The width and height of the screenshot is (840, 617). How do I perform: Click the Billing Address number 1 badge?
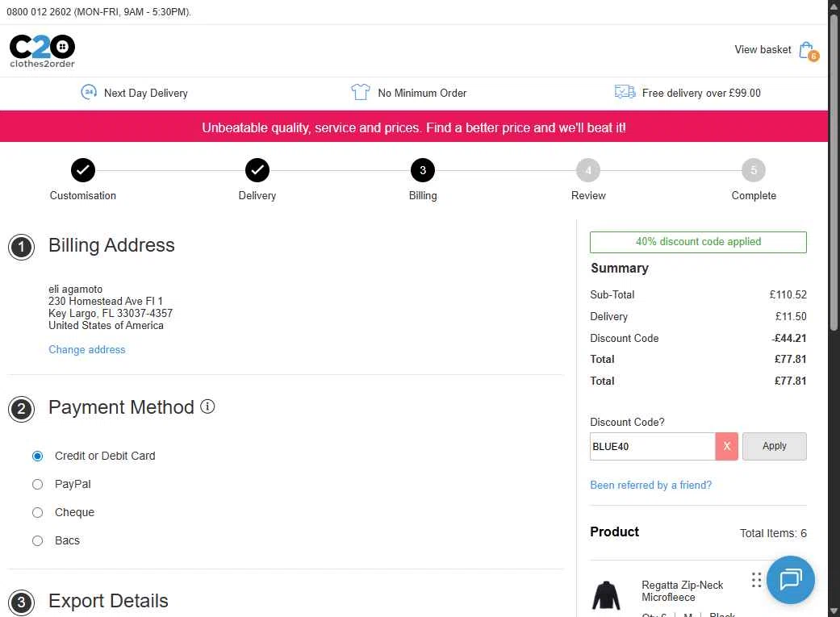[22, 247]
